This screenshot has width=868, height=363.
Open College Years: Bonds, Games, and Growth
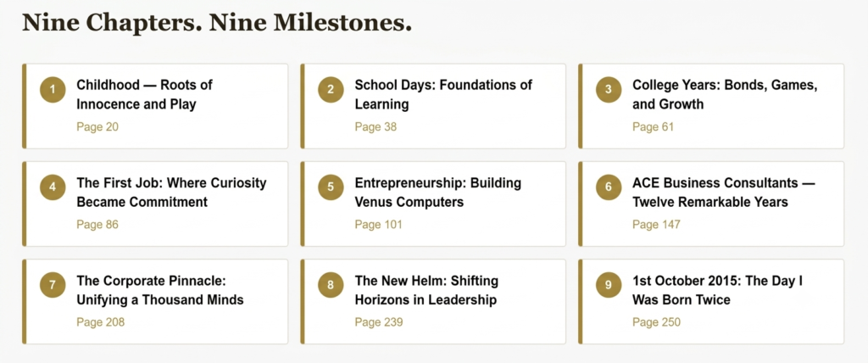726,94
